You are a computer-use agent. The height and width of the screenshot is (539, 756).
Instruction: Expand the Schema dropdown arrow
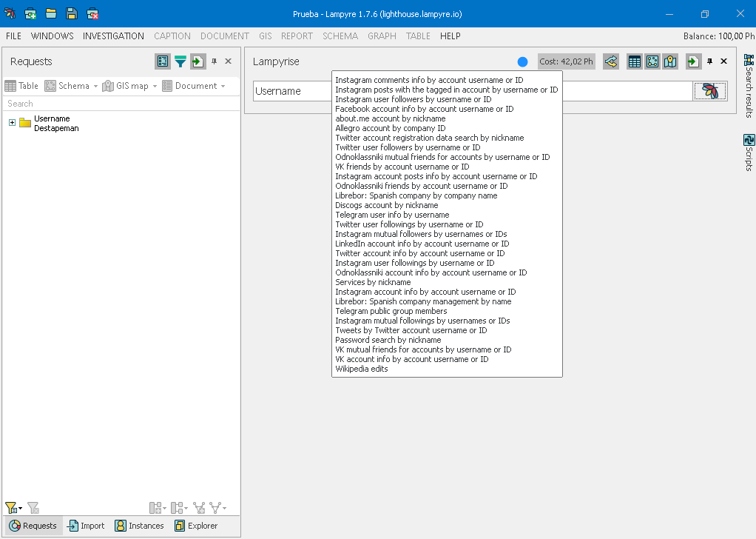pyautogui.click(x=95, y=87)
